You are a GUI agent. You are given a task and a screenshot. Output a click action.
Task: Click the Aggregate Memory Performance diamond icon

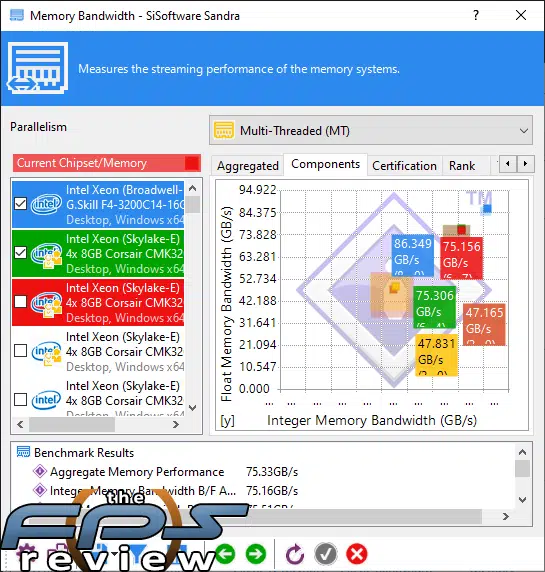[40, 471]
